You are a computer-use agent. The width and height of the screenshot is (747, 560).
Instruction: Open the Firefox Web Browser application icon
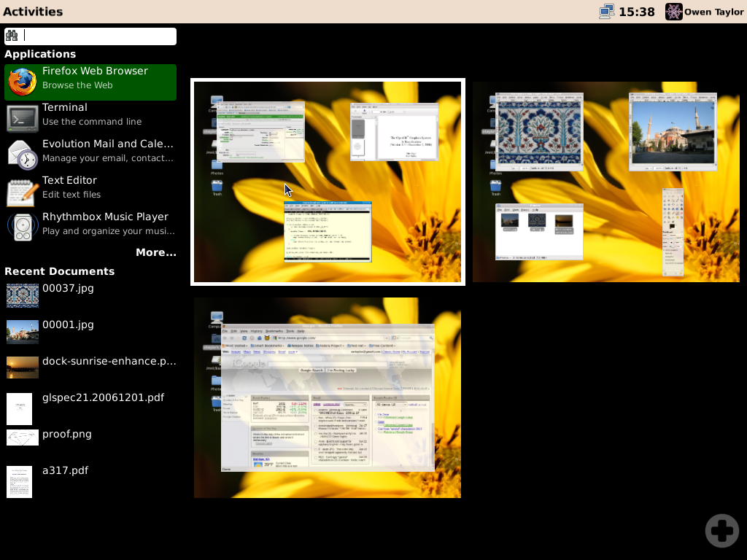pos(22,82)
